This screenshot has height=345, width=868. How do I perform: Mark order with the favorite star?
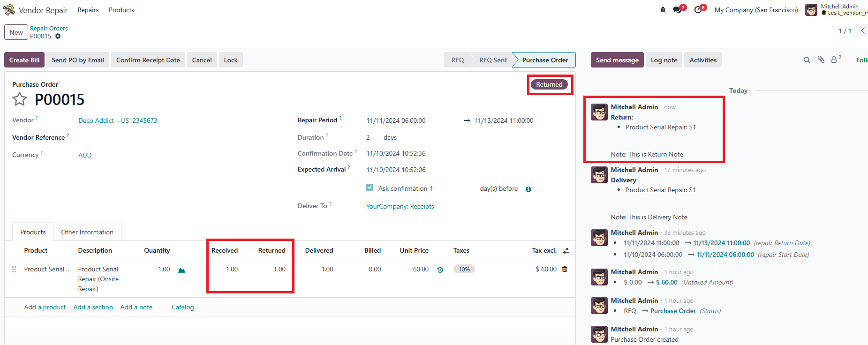click(x=20, y=99)
